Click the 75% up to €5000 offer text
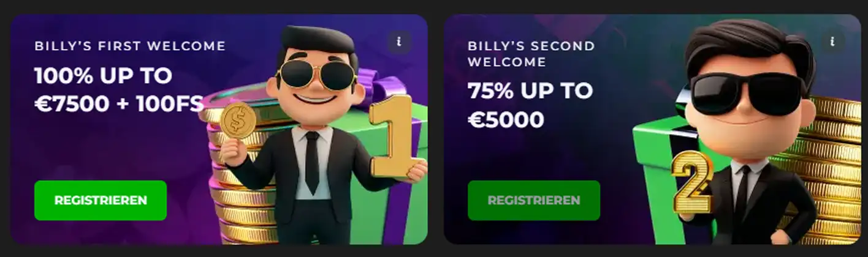Screen dimensions: 868x257 (x=530, y=105)
